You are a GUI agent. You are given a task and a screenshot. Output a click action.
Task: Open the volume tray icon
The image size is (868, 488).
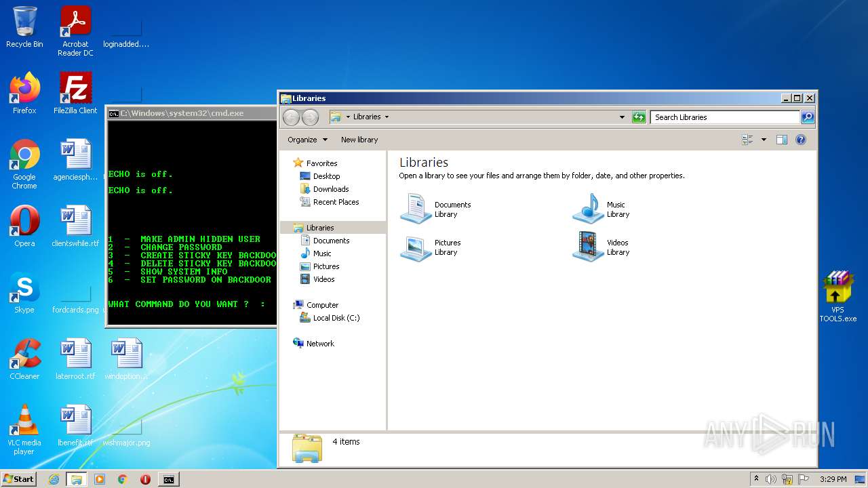click(771, 479)
